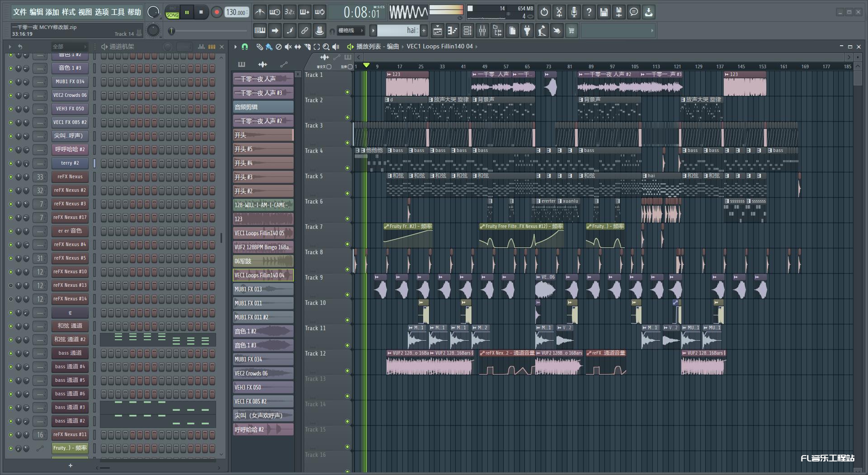Screen dimensions: 868x475
Task: Select the playlist zoom magnifier tool
Action: [326, 47]
